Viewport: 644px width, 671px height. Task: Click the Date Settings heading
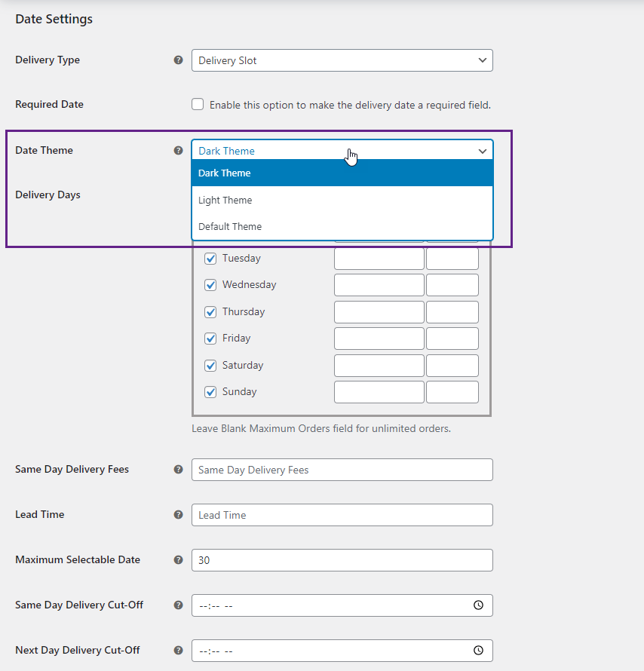point(54,20)
